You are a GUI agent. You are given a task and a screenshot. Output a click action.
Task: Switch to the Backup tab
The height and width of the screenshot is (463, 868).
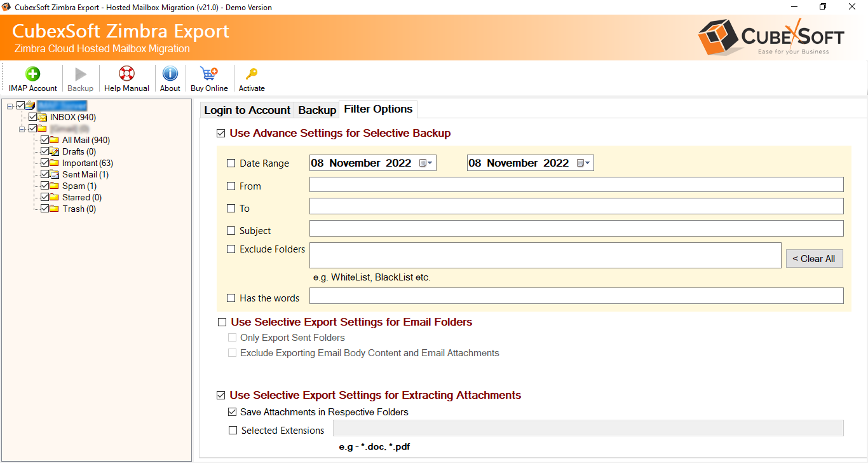click(317, 110)
